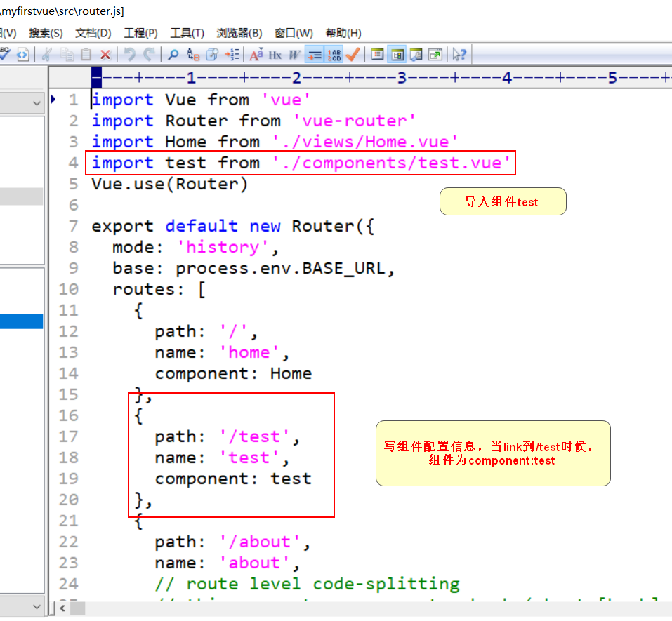Click './components/test.vue' import path

[391, 163]
